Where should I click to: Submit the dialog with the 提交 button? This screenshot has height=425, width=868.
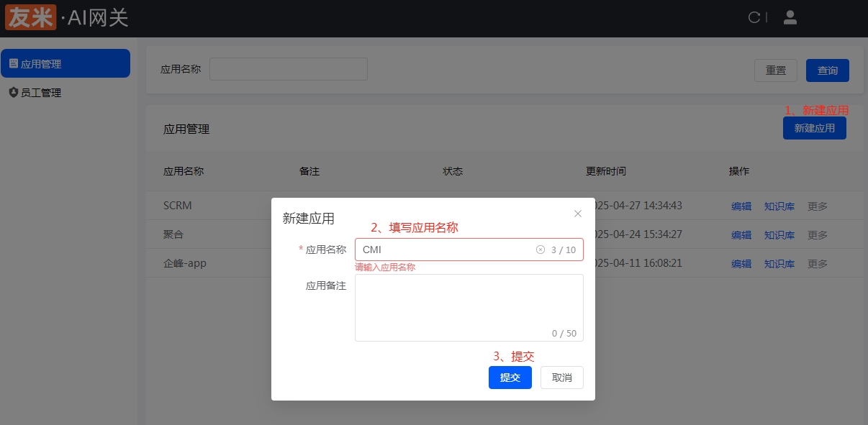tap(510, 377)
